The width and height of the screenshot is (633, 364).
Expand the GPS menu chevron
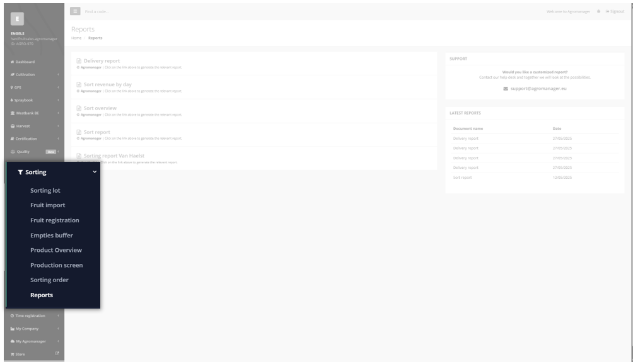tap(58, 88)
